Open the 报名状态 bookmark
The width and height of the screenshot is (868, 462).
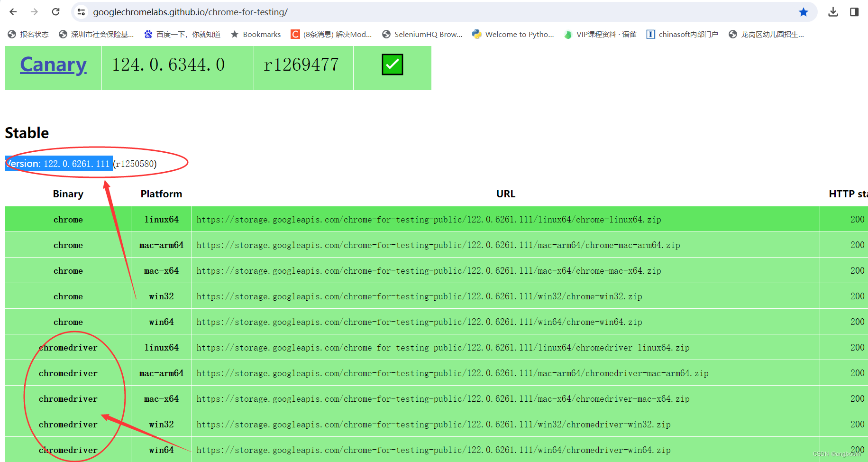(x=28, y=34)
